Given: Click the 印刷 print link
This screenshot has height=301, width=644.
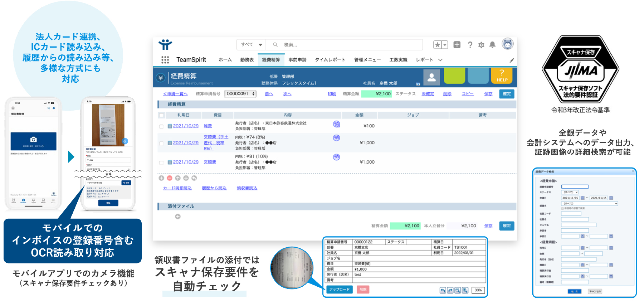Looking at the screenshot, I should (332, 94).
